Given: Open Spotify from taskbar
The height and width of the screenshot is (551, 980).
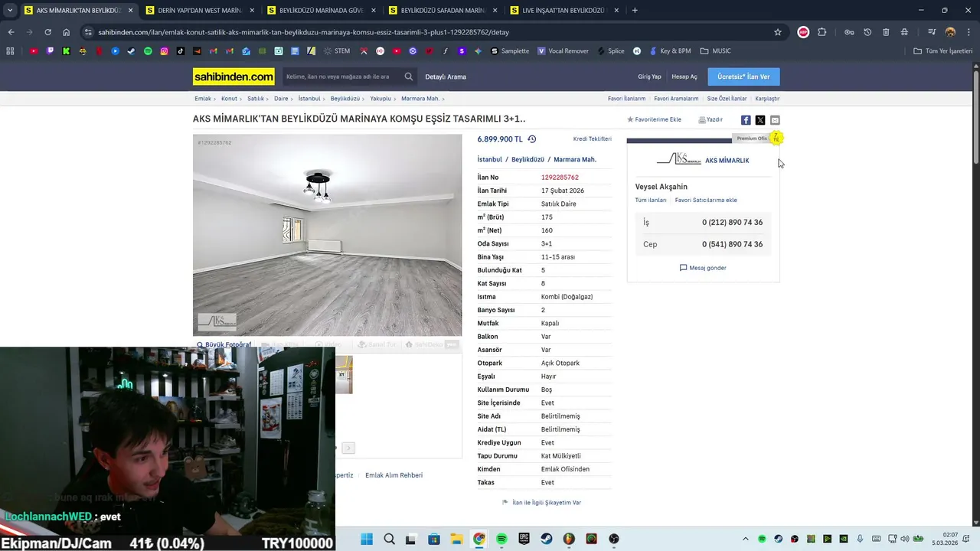Looking at the screenshot, I should pyautogui.click(x=501, y=539).
